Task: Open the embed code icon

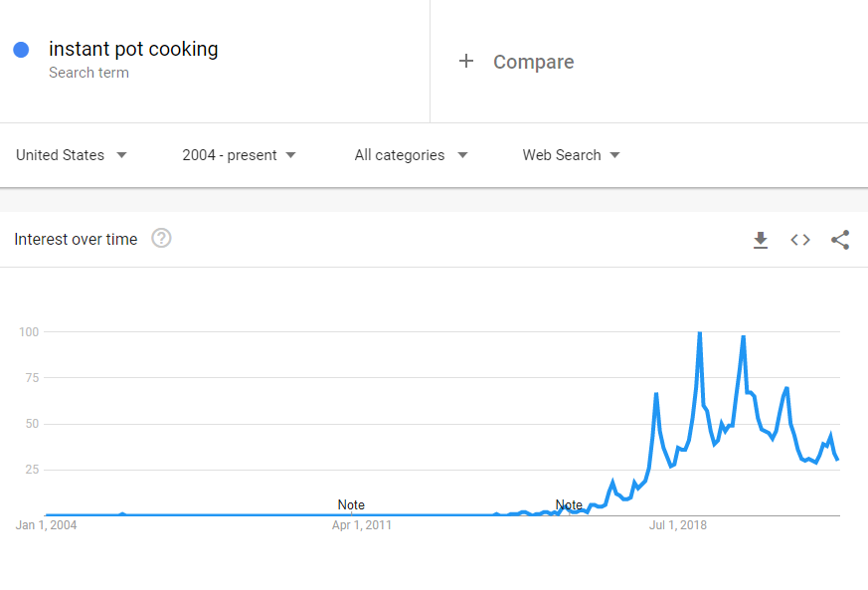Action: coord(800,240)
